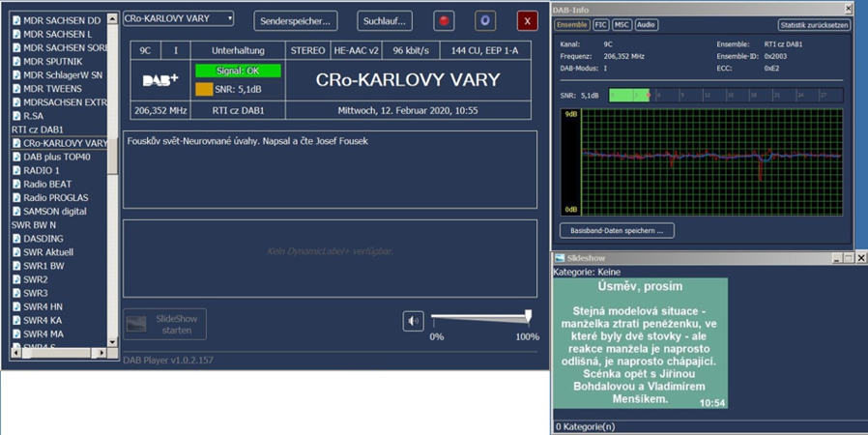Click SlideShow starten button
The image size is (868, 435).
[165, 324]
